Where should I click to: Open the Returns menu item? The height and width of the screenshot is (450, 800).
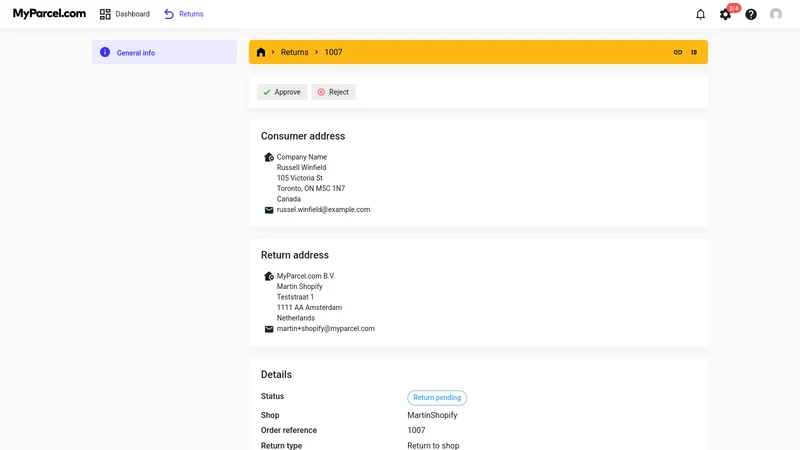coord(184,14)
